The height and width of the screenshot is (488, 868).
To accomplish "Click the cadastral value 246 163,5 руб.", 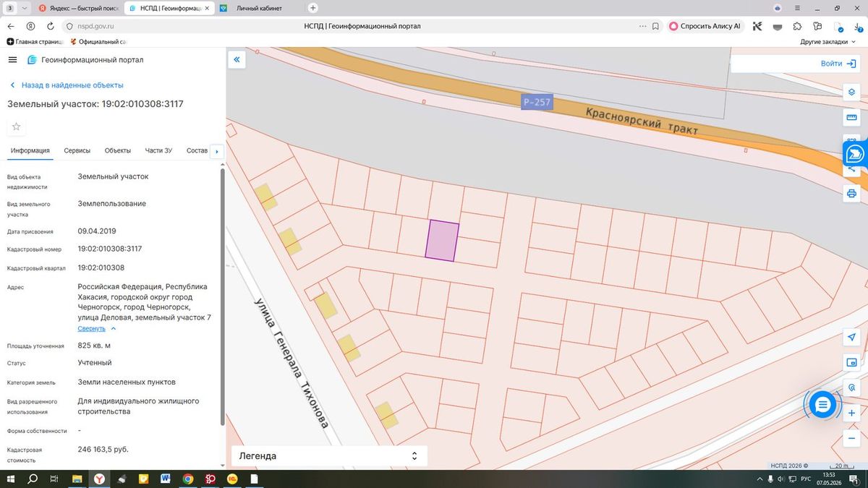I will [x=103, y=449].
